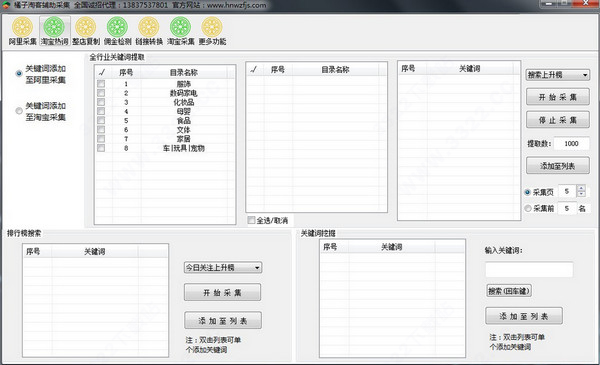Select the 采集前 radio button
The width and height of the screenshot is (600, 365).
pos(528,208)
